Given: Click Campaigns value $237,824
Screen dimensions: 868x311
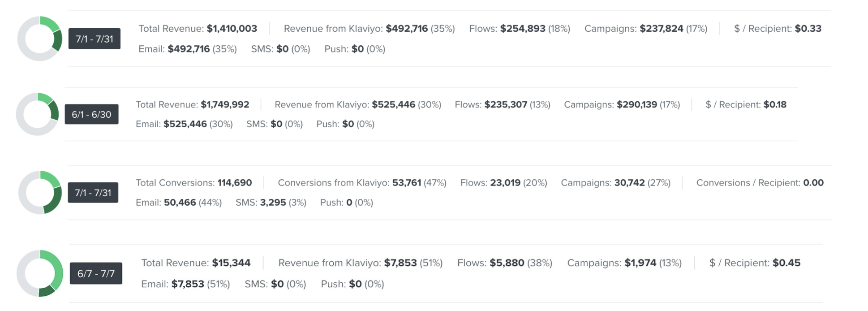Looking at the screenshot, I should click(662, 29).
